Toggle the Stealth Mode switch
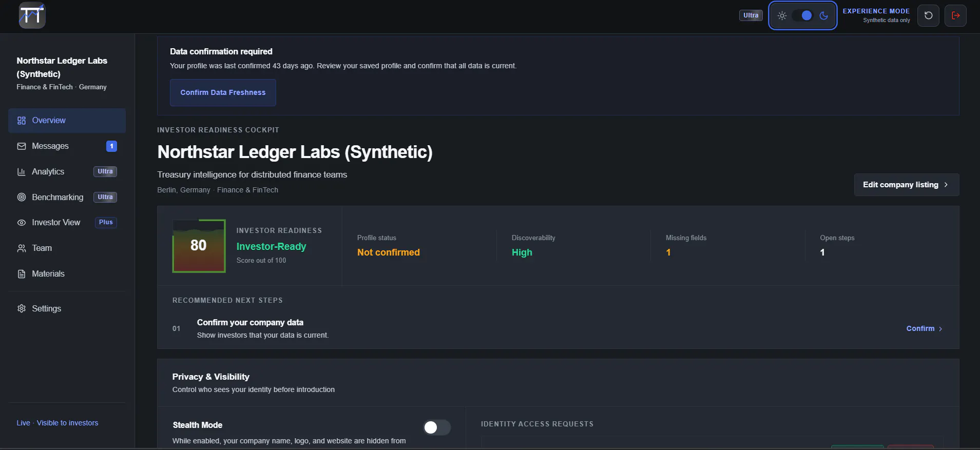 pyautogui.click(x=437, y=427)
